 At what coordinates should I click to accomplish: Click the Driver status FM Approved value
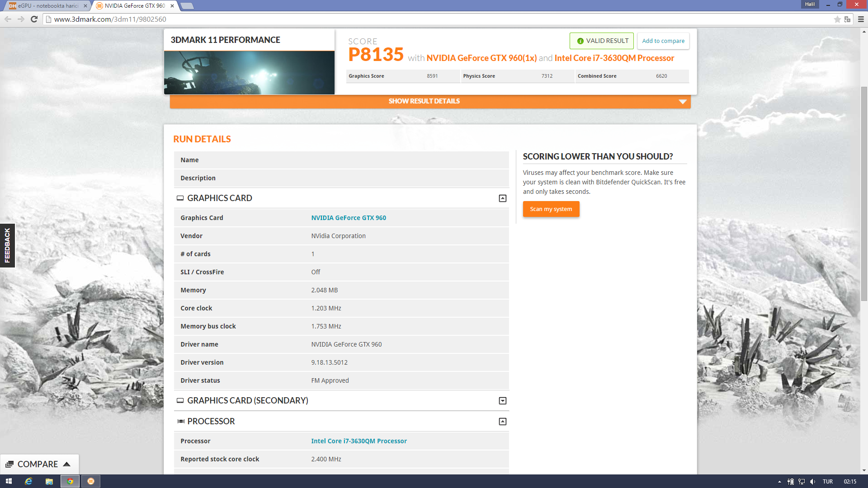330,380
